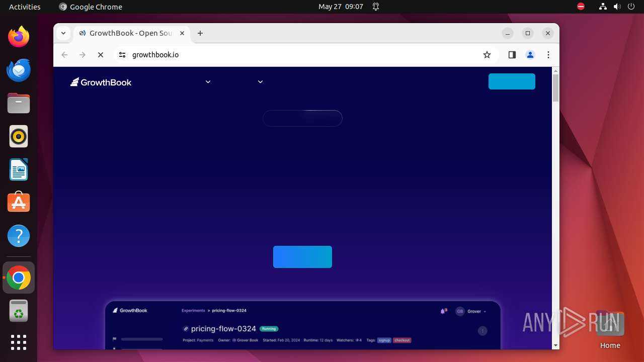Click the scrollbar up arrow

555,70
